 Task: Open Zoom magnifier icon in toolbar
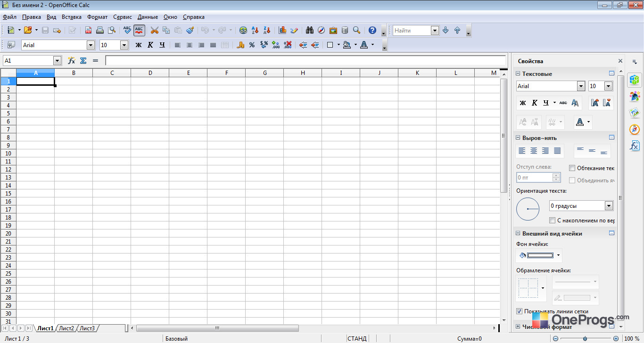[357, 30]
